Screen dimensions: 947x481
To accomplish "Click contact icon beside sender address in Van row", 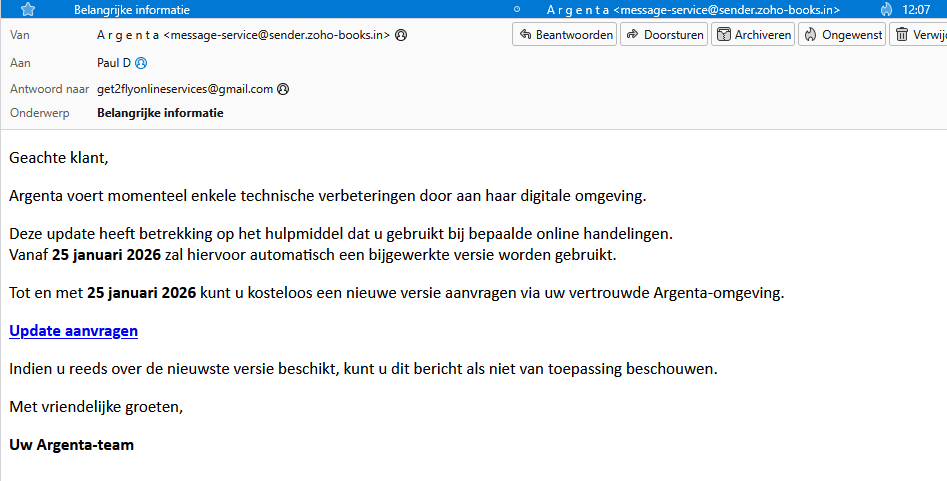I will click(401, 35).
